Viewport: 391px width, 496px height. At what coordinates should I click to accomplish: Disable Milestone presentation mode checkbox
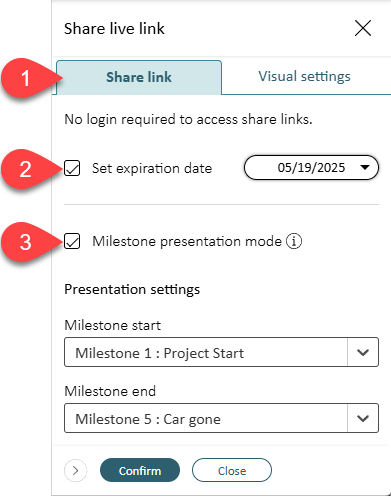tap(72, 241)
